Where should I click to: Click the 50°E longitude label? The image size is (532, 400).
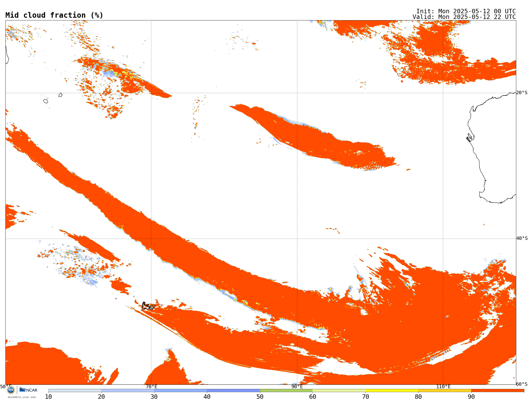(6, 386)
